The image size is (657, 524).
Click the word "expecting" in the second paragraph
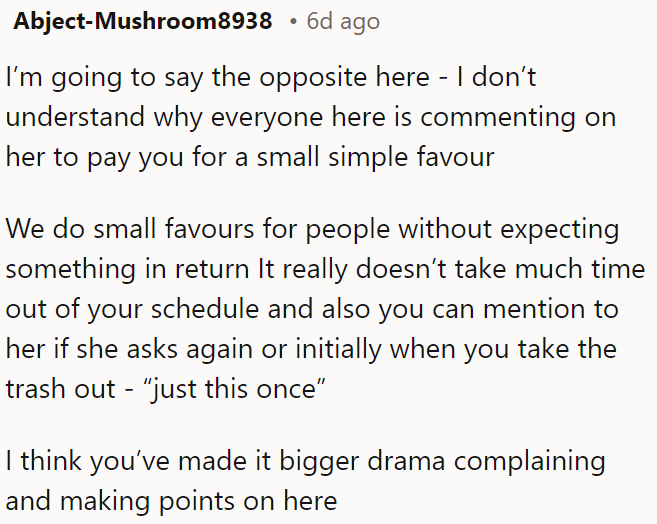[560, 230]
